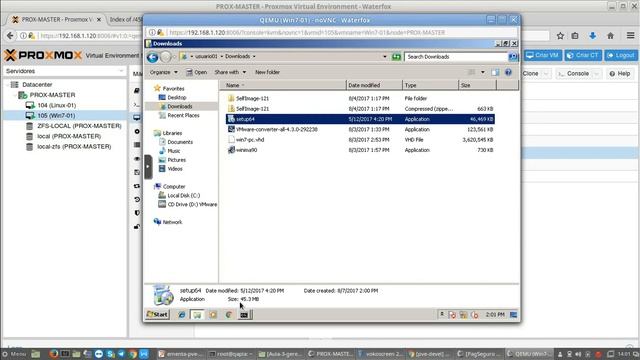The height and width of the screenshot is (360, 640).
Task: Click the Forward arrow in Downloads explorer
Action: pyautogui.click(x=166, y=57)
